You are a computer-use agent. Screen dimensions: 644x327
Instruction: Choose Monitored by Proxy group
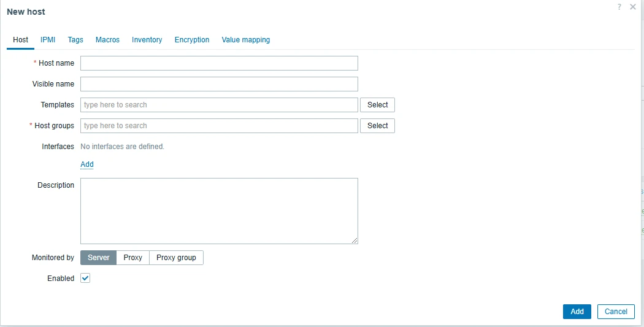pyautogui.click(x=176, y=258)
